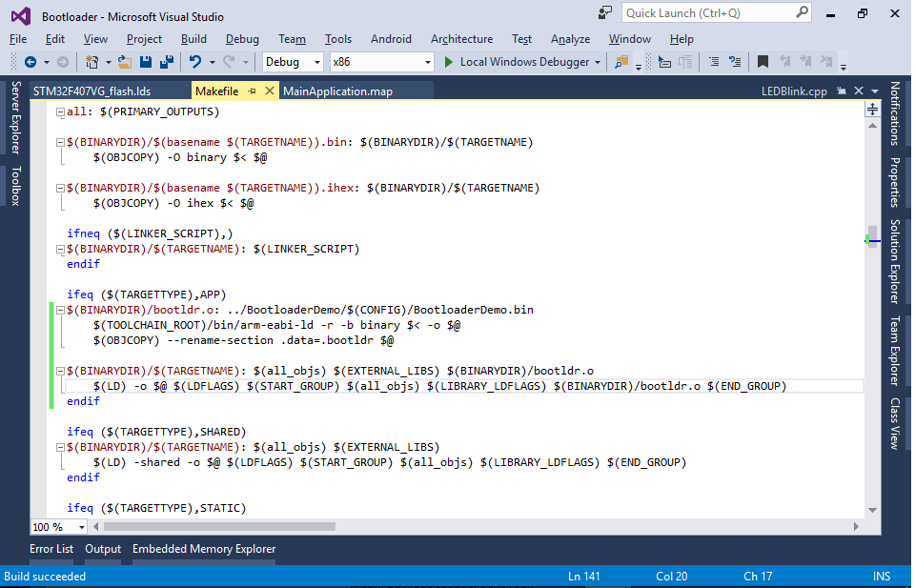Click the editor split handle above the scrollbar
This screenshot has height=588, width=915.
pos(872,109)
